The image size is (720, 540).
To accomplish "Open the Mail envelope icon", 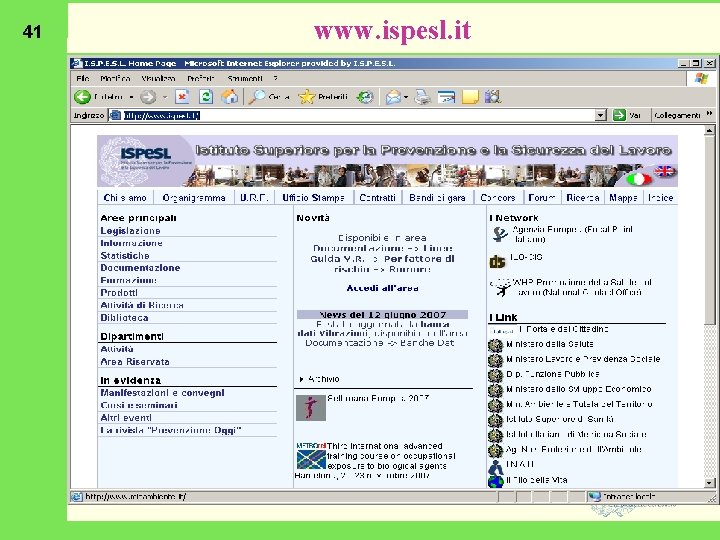I will [393, 97].
